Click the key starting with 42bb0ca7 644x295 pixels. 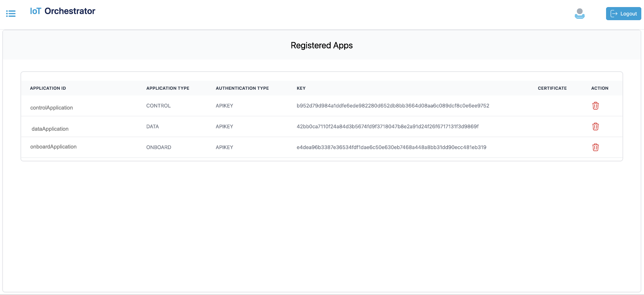pos(387,126)
